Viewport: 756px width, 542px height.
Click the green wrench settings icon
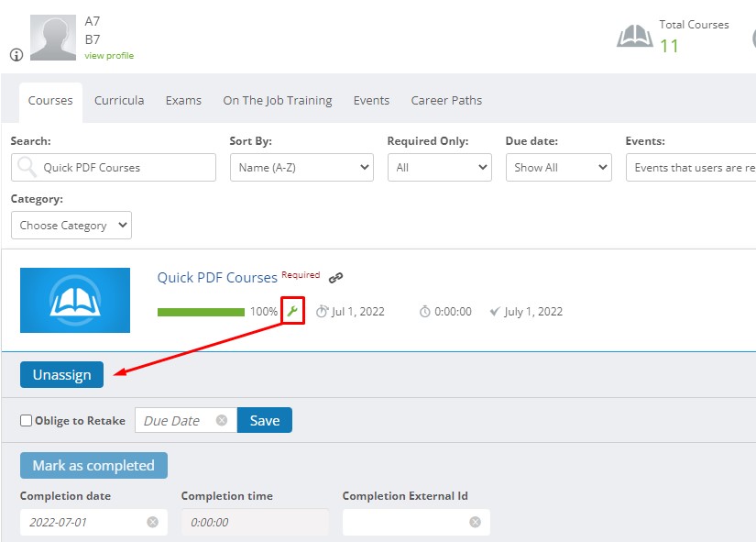(x=292, y=311)
